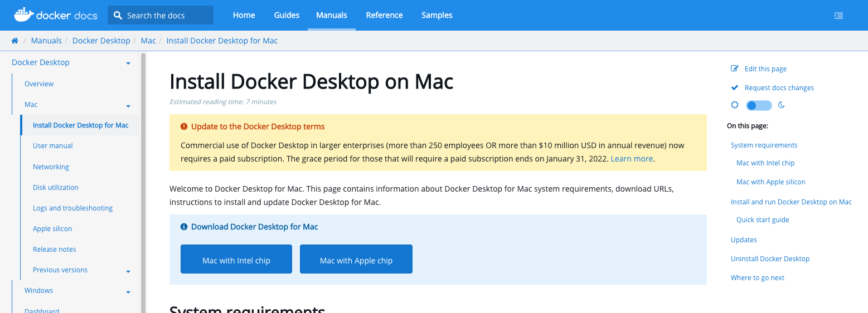Click the Request docs changes link
The image size is (868, 313).
point(779,88)
